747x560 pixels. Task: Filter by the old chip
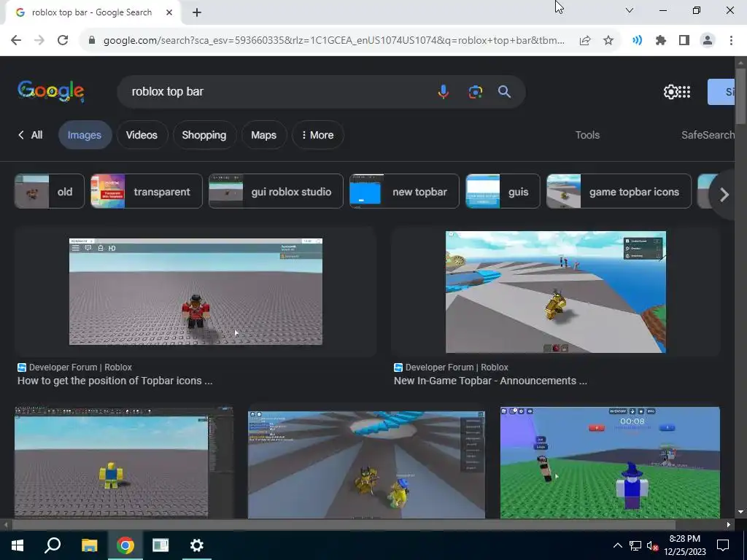(x=50, y=192)
